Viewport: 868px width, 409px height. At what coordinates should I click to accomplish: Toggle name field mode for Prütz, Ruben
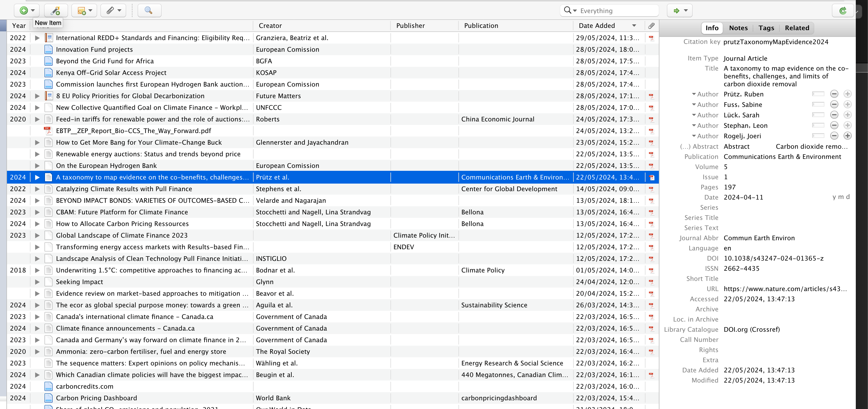pos(818,94)
